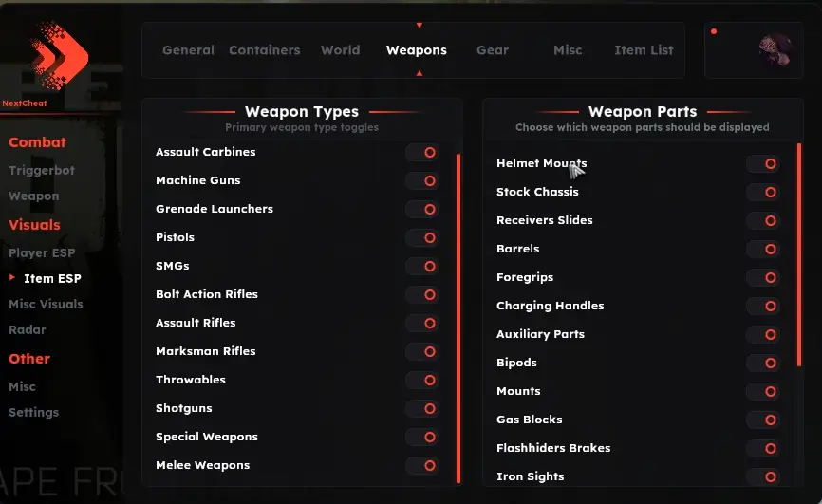The height and width of the screenshot is (504, 822).
Task: Click the red arrow beside Item ESP
Action: pyautogui.click(x=12, y=277)
